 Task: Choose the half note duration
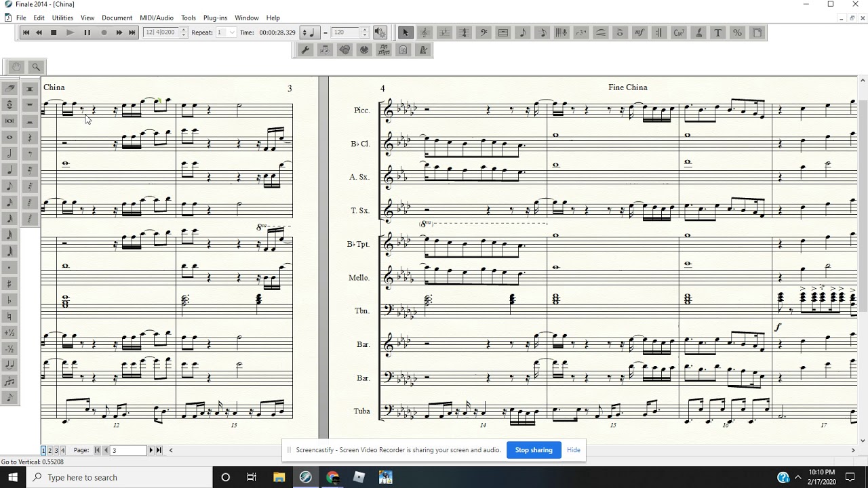(x=9, y=153)
